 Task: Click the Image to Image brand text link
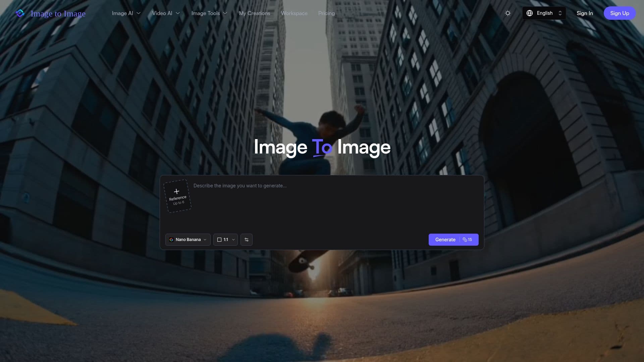[x=58, y=13]
